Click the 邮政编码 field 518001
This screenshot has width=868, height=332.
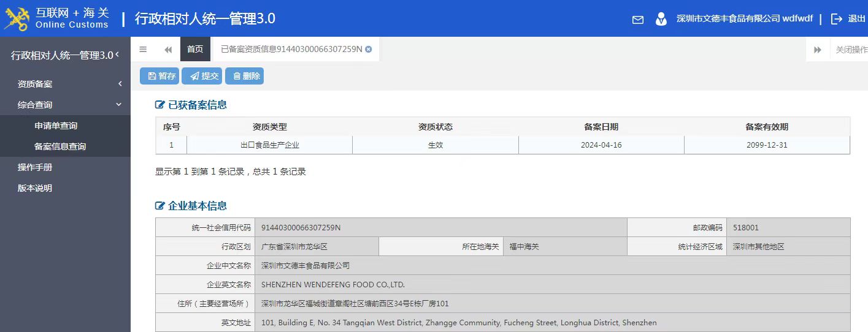click(788, 227)
